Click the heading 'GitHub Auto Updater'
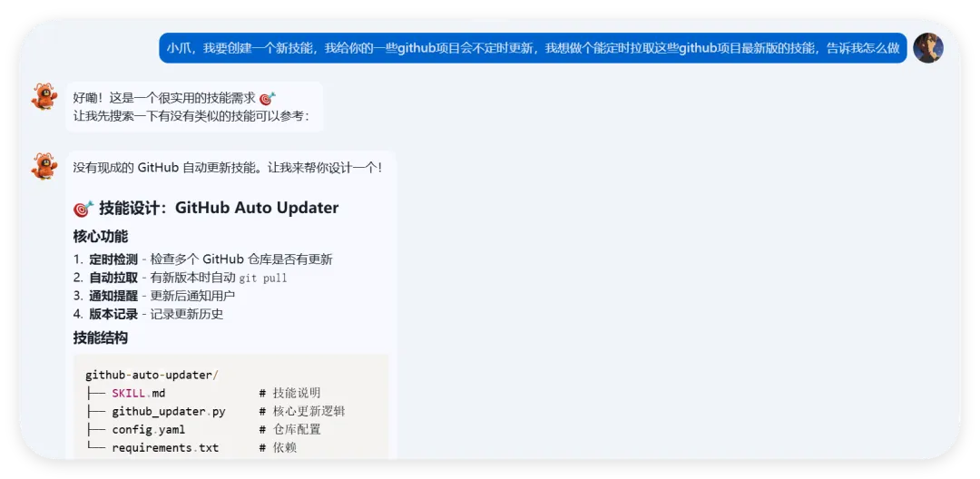Screen dimensions: 980x479 pyautogui.click(x=257, y=208)
